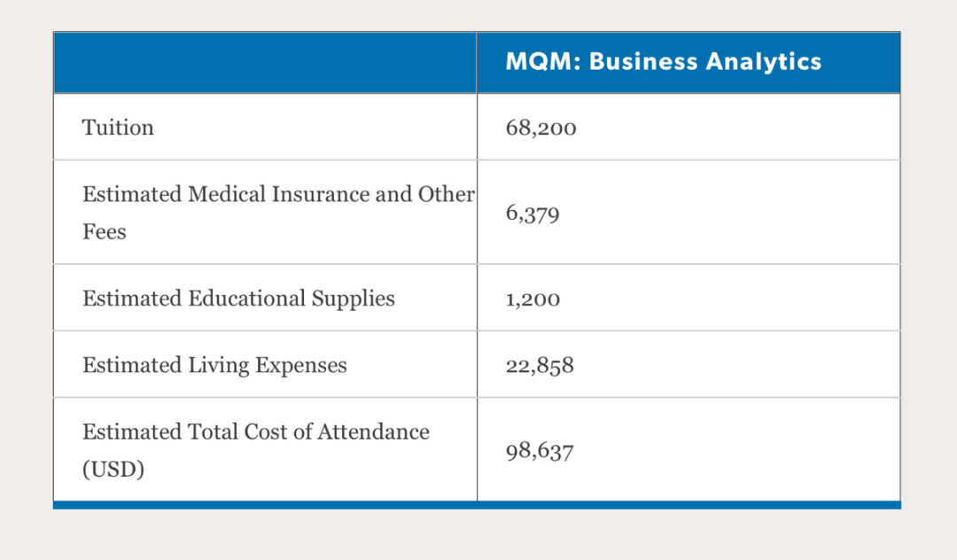The height and width of the screenshot is (560, 957).
Task: Click the word Supplies in third row
Action: [x=354, y=299]
